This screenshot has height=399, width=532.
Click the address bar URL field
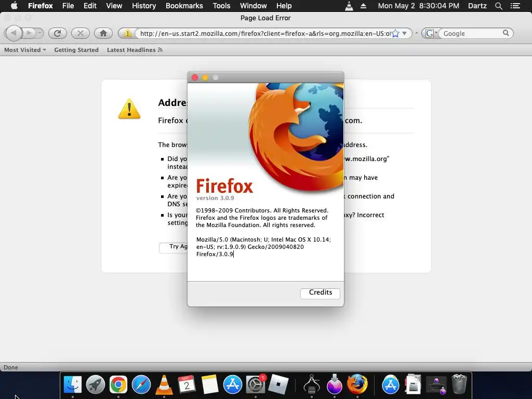[x=264, y=33]
